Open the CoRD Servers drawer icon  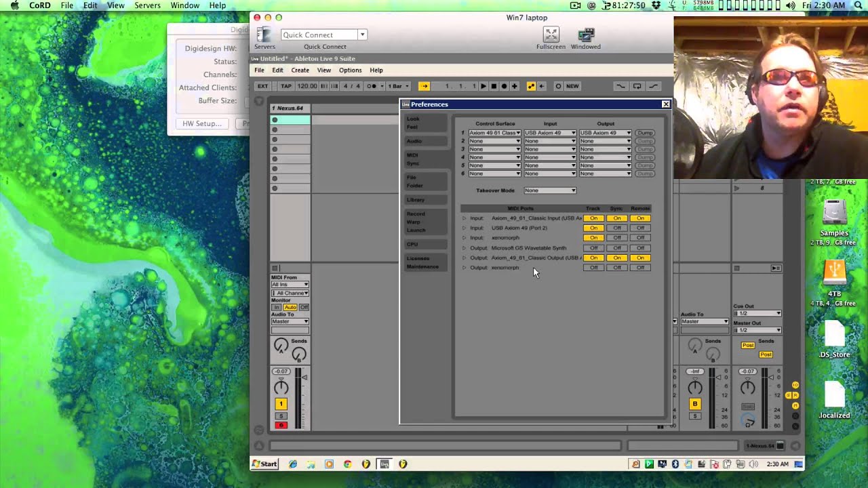point(264,35)
